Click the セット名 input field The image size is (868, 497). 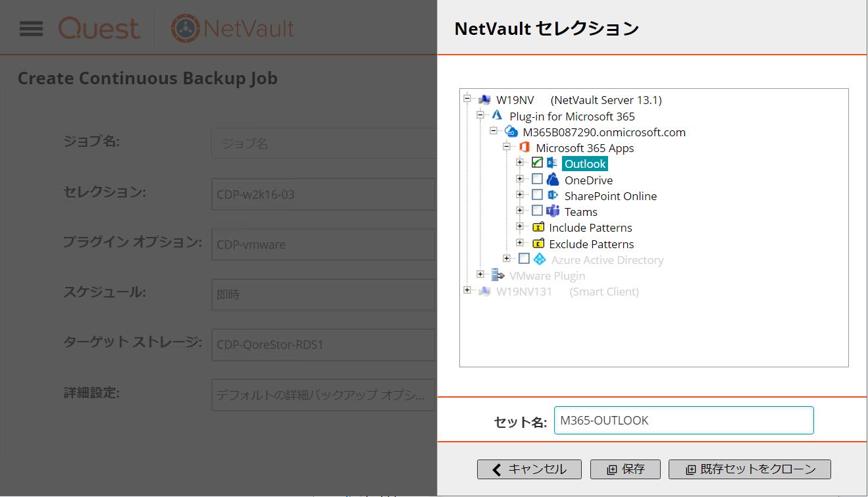(684, 421)
